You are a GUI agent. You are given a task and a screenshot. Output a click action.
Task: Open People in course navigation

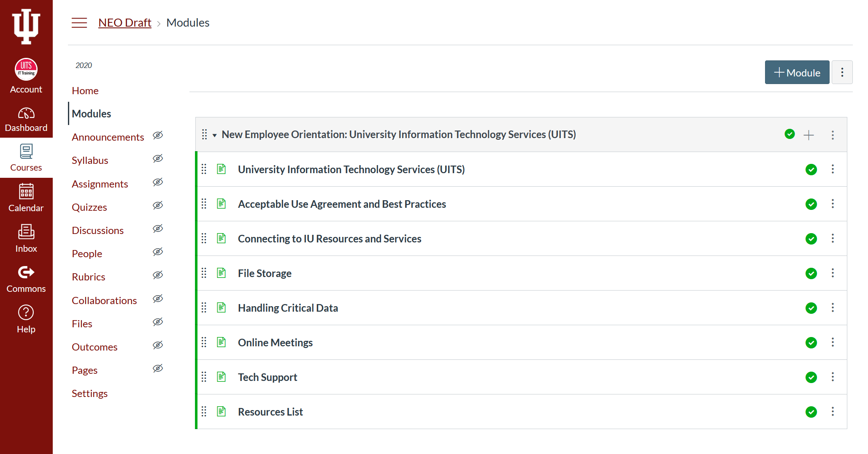87,254
